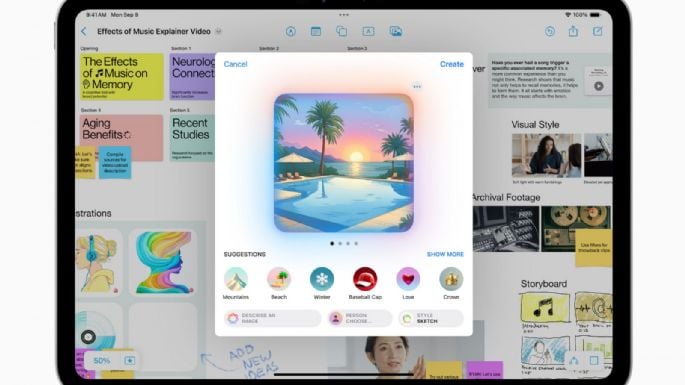
Task: Click the Describe an Image field
Action: 273,319
